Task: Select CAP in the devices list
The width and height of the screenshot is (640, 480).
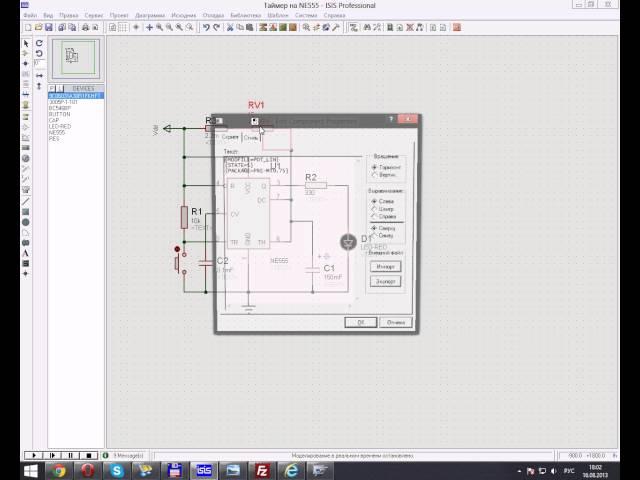Action: tap(54, 120)
